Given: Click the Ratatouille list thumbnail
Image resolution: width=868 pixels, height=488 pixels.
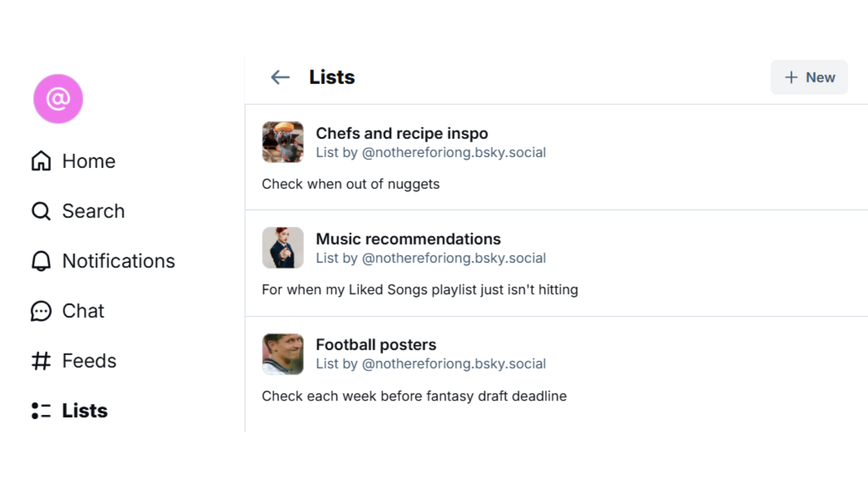Looking at the screenshot, I should (283, 142).
